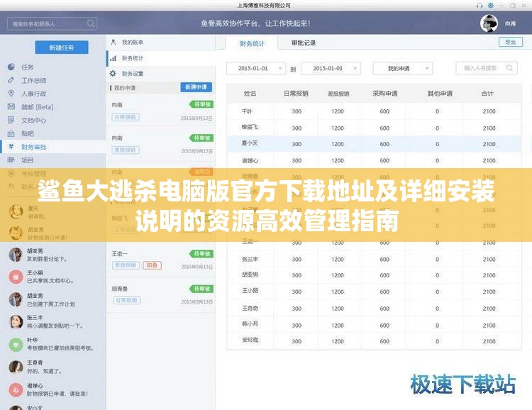Open 向南's request dated 2015年9月13日
The height and width of the screenshot is (410, 532).
pyautogui.click(x=161, y=143)
